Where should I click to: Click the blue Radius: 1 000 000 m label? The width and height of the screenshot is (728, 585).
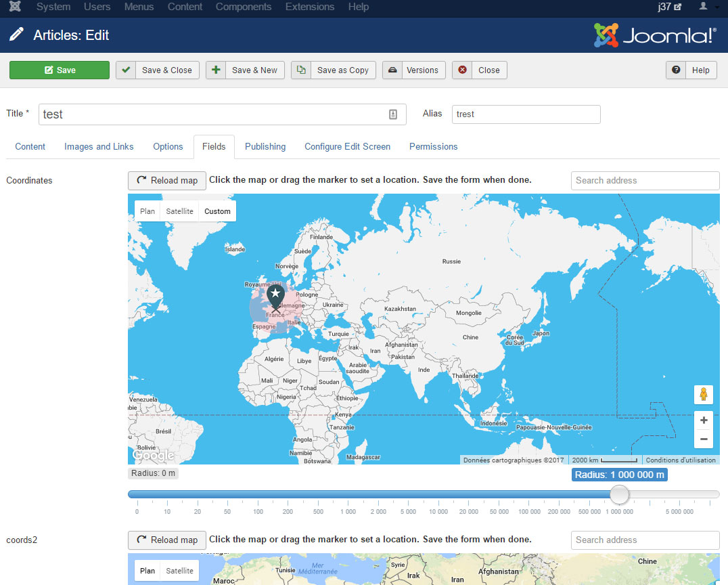pyautogui.click(x=619, y=475)
